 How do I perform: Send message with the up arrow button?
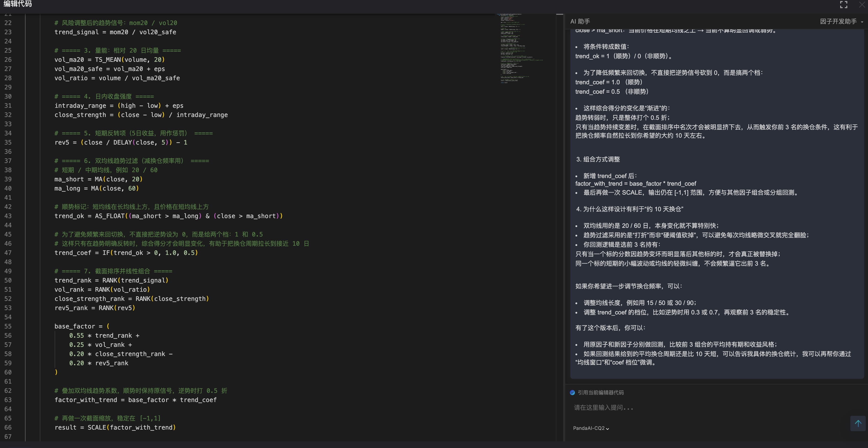click(x=858, y=423)
